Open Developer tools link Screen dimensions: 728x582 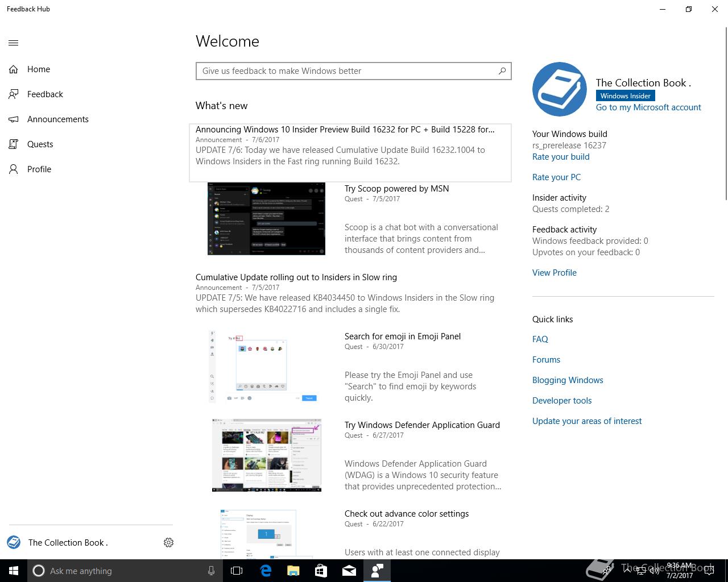pos(562,401)
